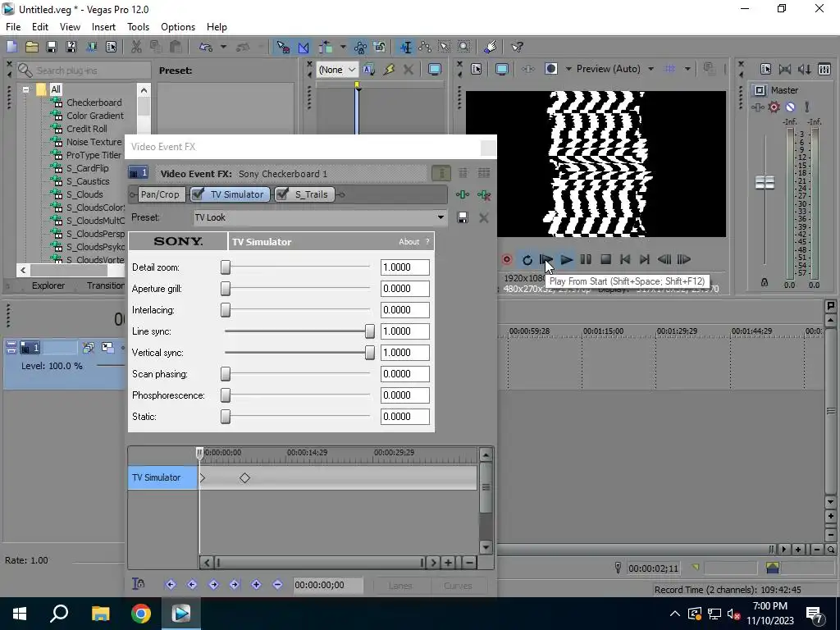Open the Tools menu
This screenshot has height=630, width=840.
138,27
